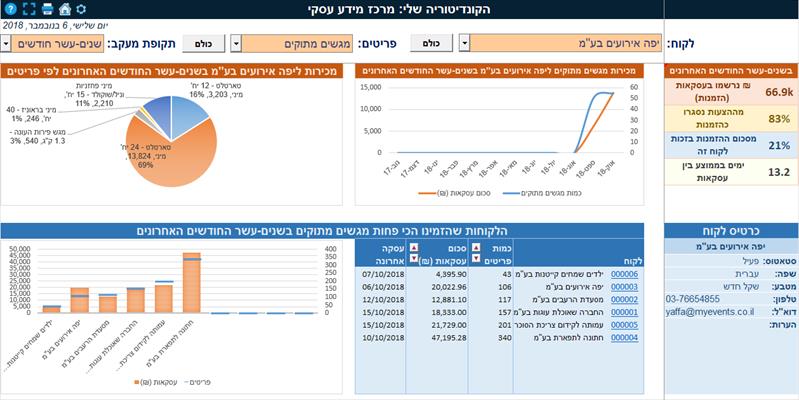Open customer link 000001
The height and width of the screenshot is (400, 799).
pos(624,312)
